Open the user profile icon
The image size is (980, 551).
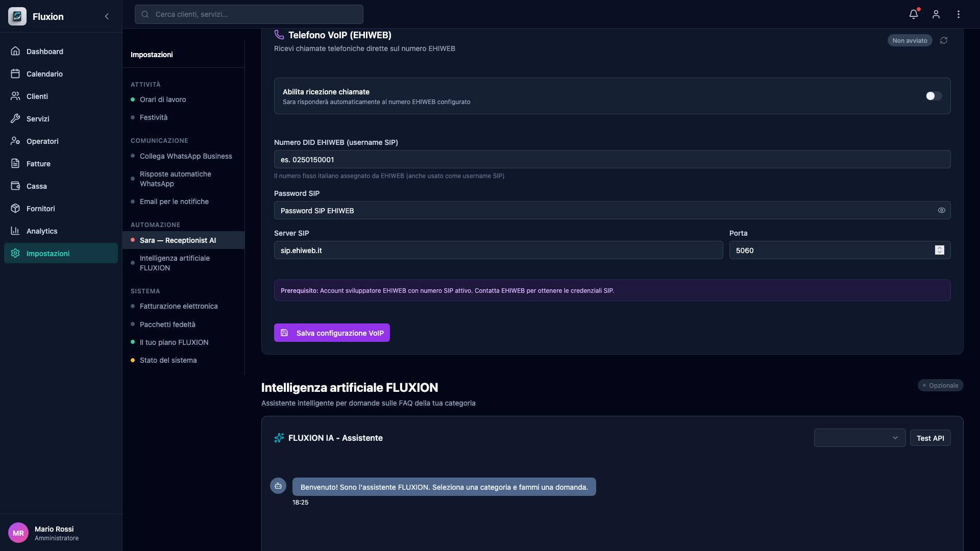[936, 14]
